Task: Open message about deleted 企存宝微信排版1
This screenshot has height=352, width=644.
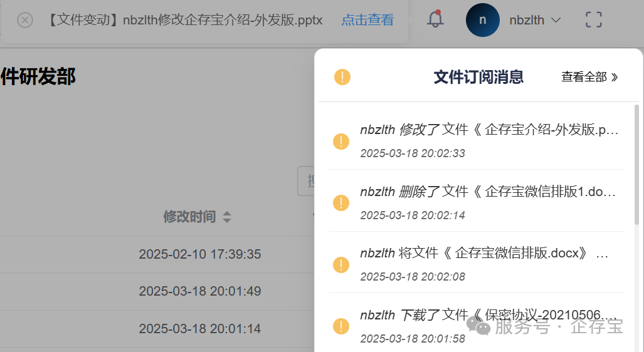Action: point(488,191)
